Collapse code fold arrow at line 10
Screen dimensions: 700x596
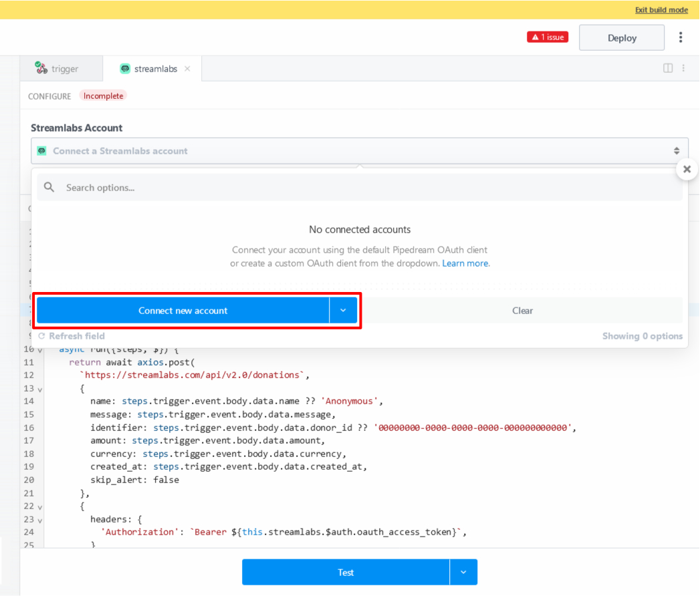(x=40, y=351)
